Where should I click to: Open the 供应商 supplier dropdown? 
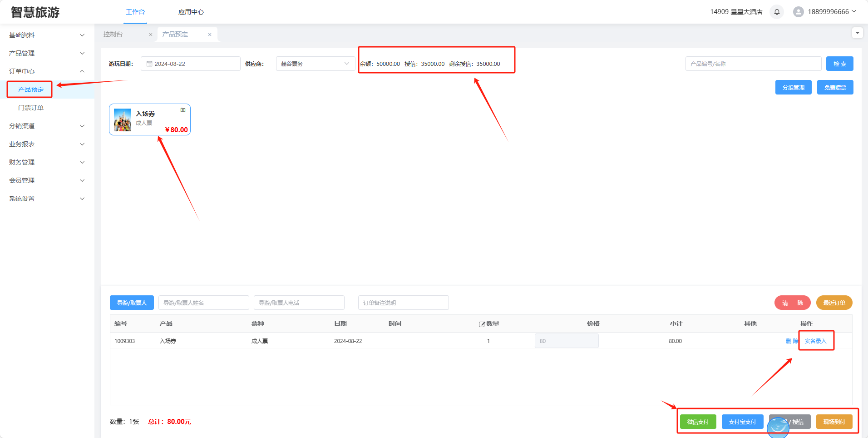(x=315, y=64)
